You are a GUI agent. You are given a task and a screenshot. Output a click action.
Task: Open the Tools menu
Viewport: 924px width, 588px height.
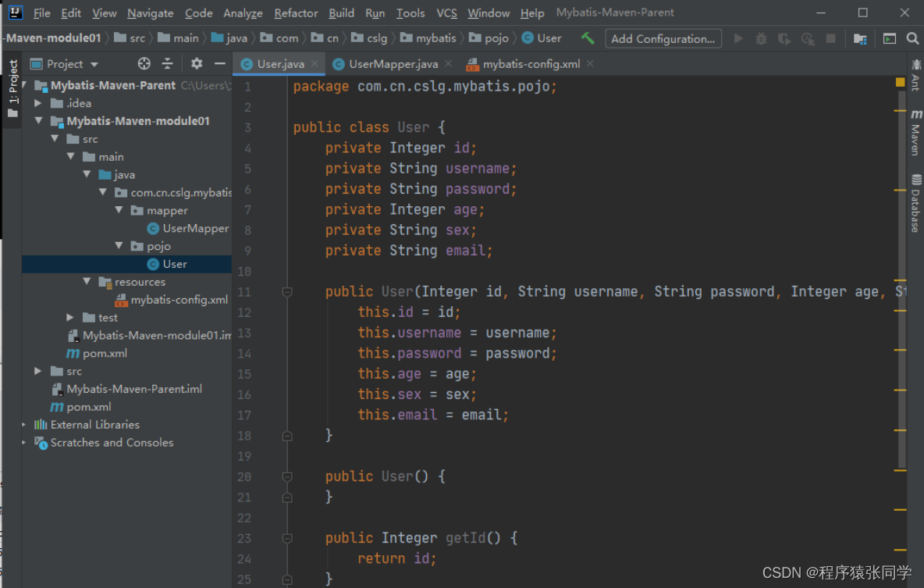tap(410, 13)
